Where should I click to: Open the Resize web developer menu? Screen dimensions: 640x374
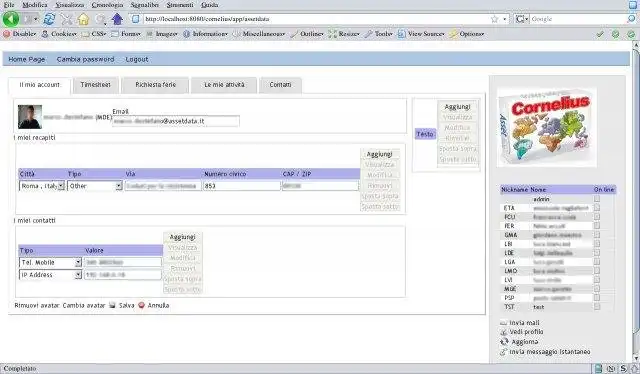click(x=344, y=34)
